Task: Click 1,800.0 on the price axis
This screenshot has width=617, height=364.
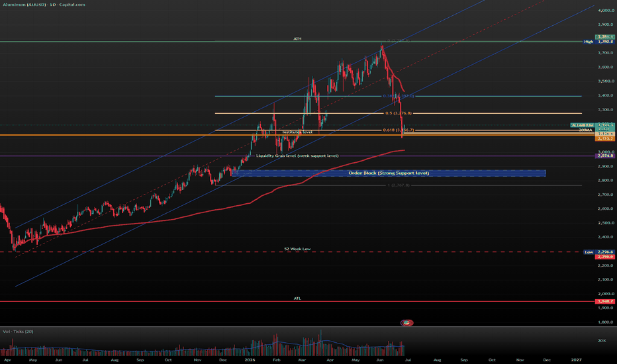Action: 606,322
